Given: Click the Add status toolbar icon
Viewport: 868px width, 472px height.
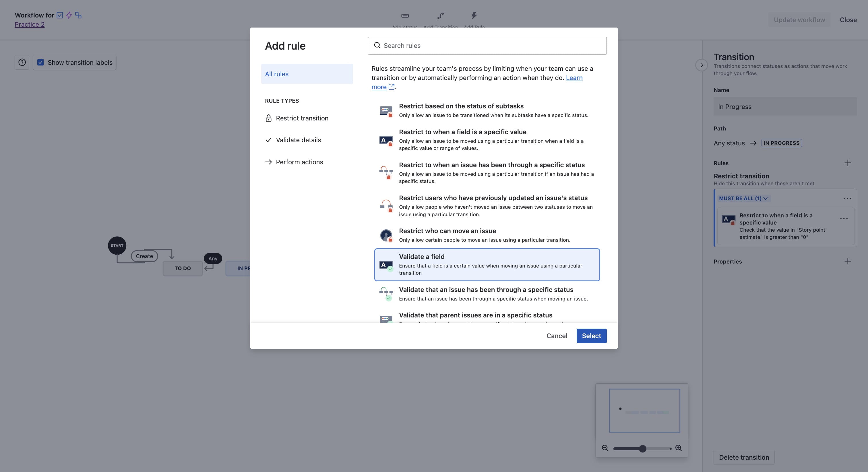Looking at the screenshot, I should click(x=405, y=16).
